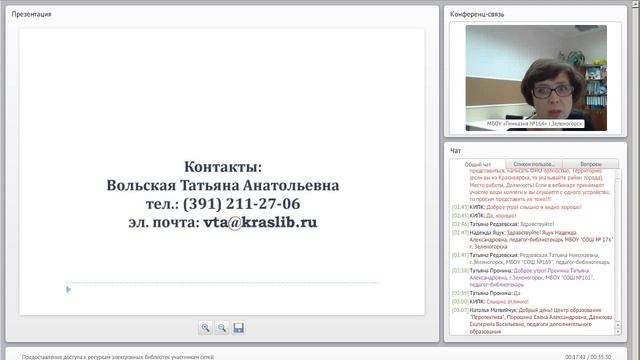Click the Контакты: heading on slide
640x360 pixels.
click(x=223, y=167)
